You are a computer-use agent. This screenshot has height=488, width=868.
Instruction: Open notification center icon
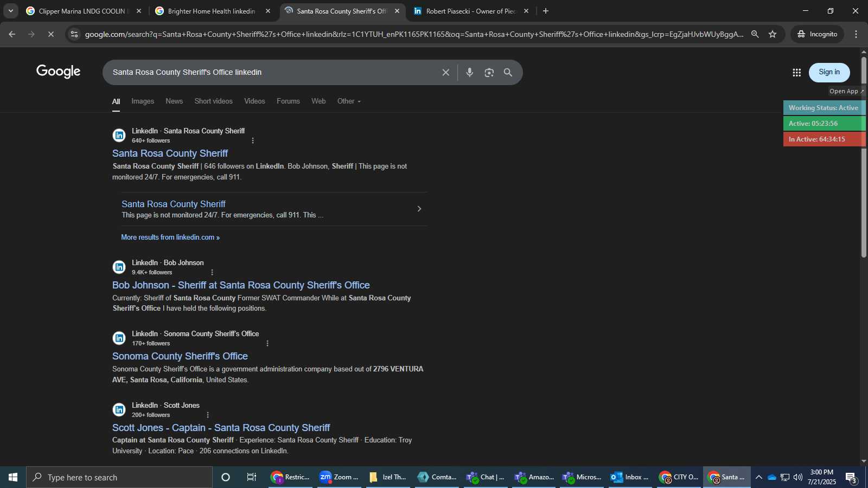851,478
